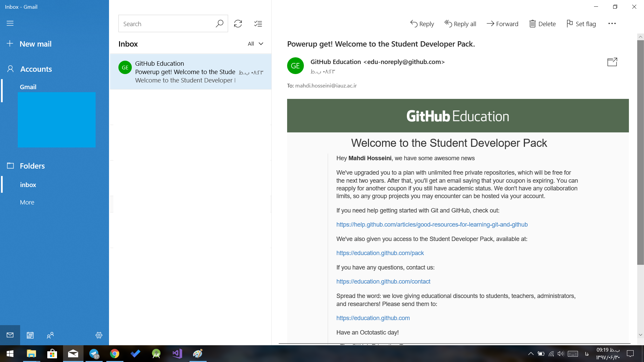Screen dimensions: 644x362
Task: Collapse the hamburger navigation menu
Action: click(10, 23)
